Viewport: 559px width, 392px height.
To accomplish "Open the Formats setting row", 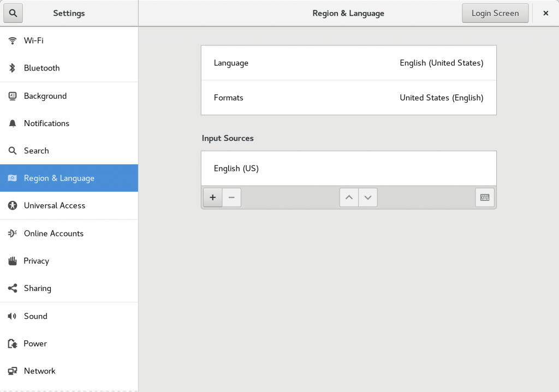I will [348, 97].
